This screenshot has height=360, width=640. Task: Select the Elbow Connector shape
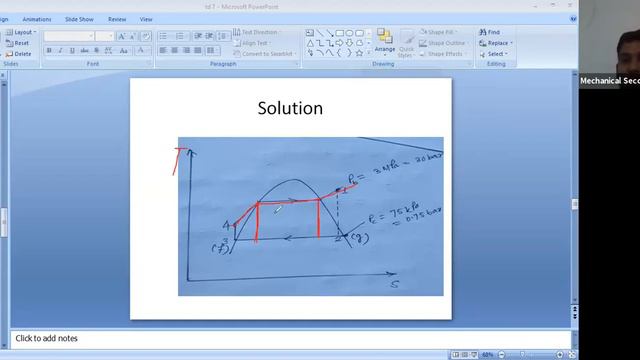coord(320,43)
